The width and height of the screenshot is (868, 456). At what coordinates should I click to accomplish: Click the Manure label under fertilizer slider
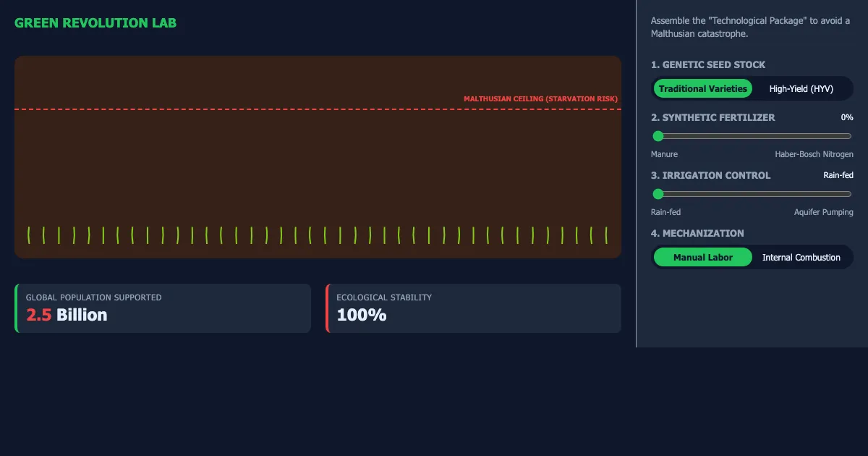coord(664,154)
